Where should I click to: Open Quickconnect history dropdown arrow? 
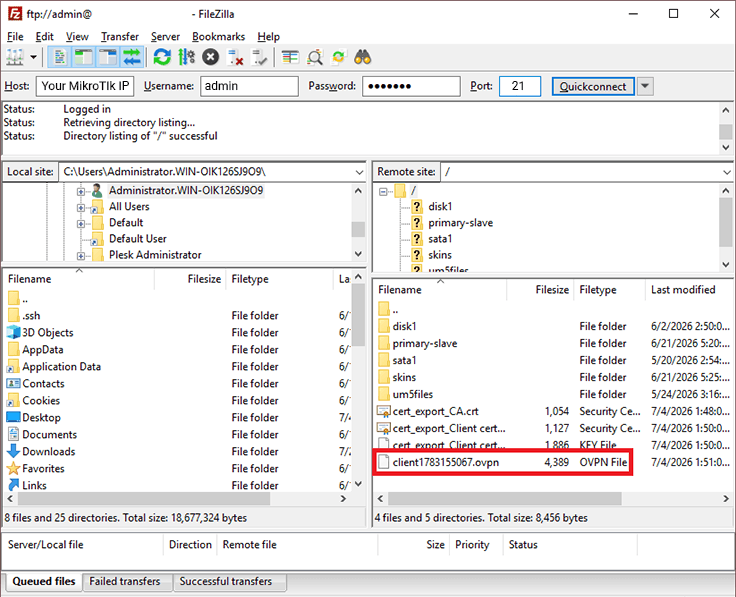coord(645,86)
